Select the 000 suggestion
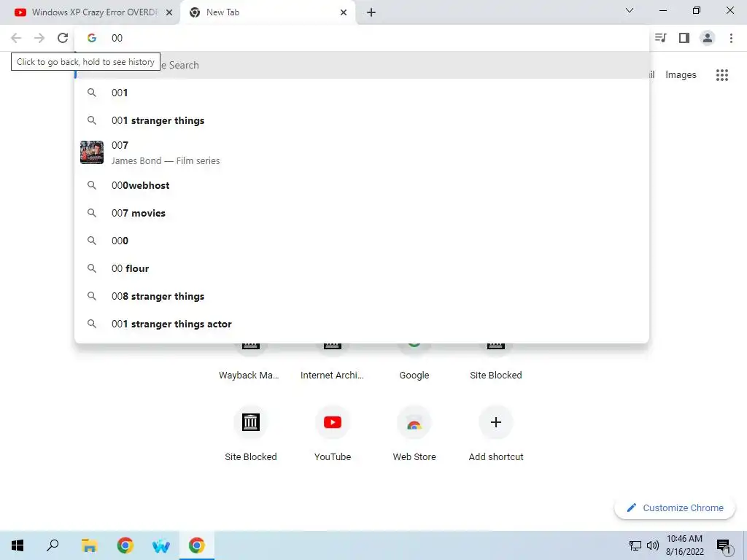The height and width of the screenshot is (560, 747). 362,241
